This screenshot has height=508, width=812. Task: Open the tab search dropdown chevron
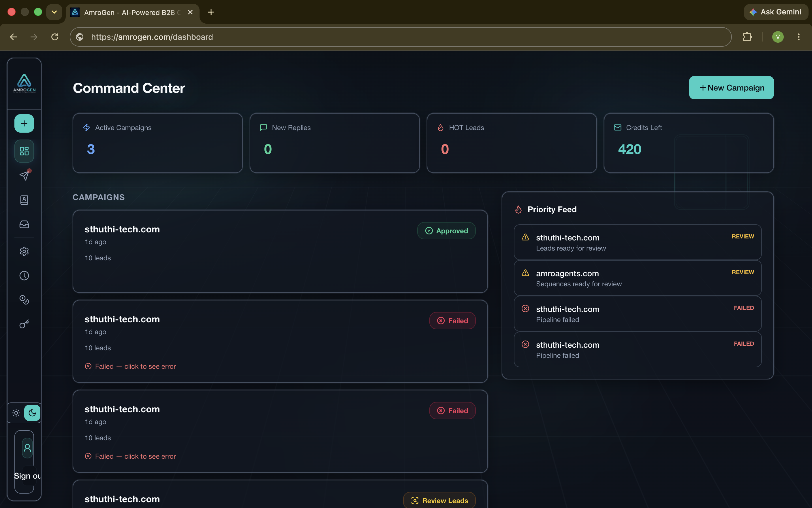pyautogui.click(x=54, y=12)
